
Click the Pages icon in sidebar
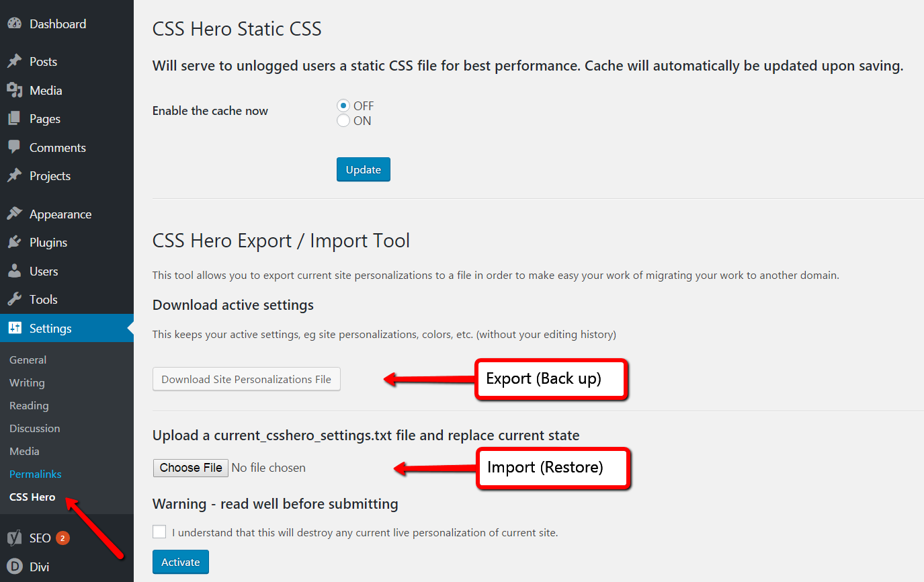[x=15, y=119]
